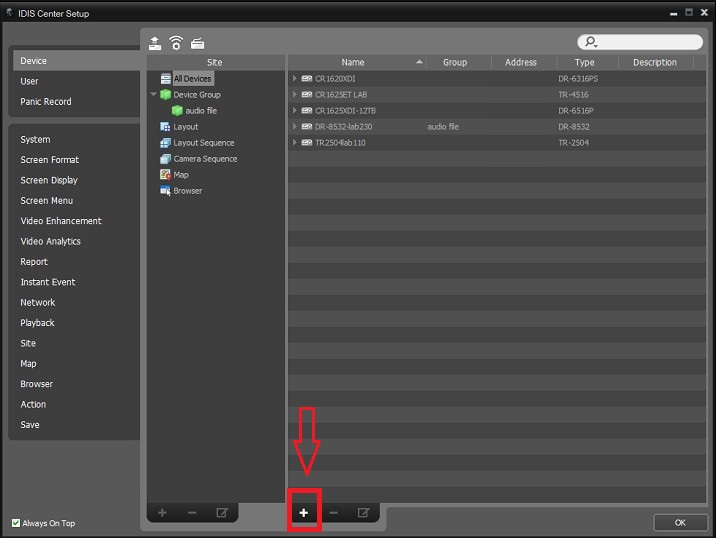
Task: Select Layout in the site tree
Action: pyautogui.click(x=186, y=127)
